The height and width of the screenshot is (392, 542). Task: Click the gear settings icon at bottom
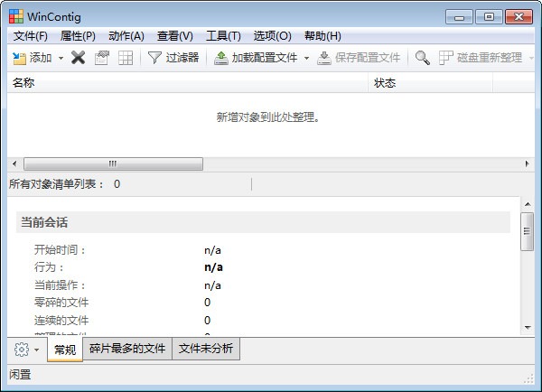click(22, 350)
